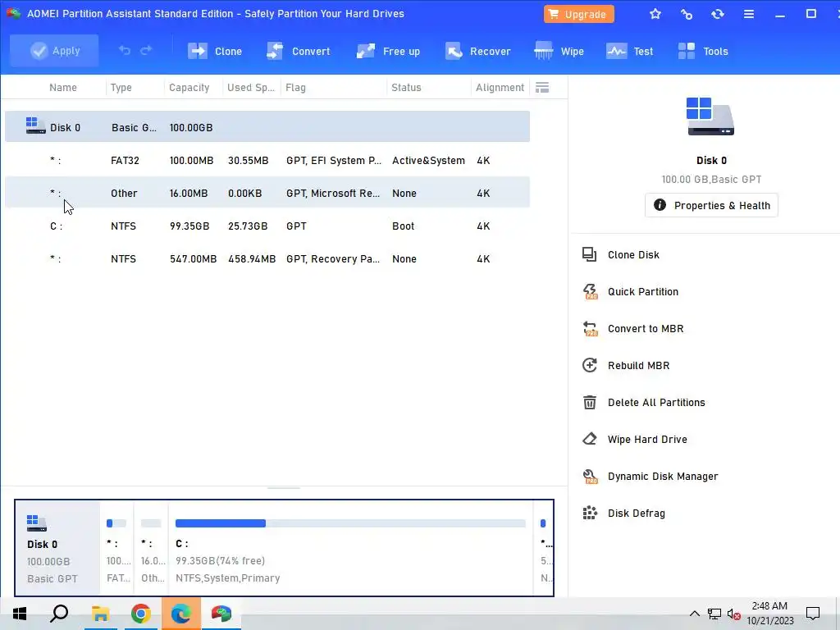Click the orange Upgrade button
The width and height of the screenshot is (840, 630).
pos(578,15)
